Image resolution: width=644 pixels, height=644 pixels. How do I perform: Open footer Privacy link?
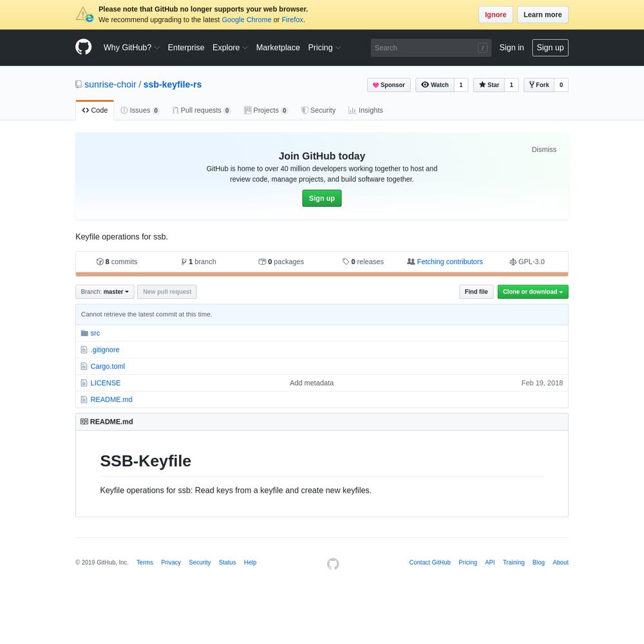[171, 562]
